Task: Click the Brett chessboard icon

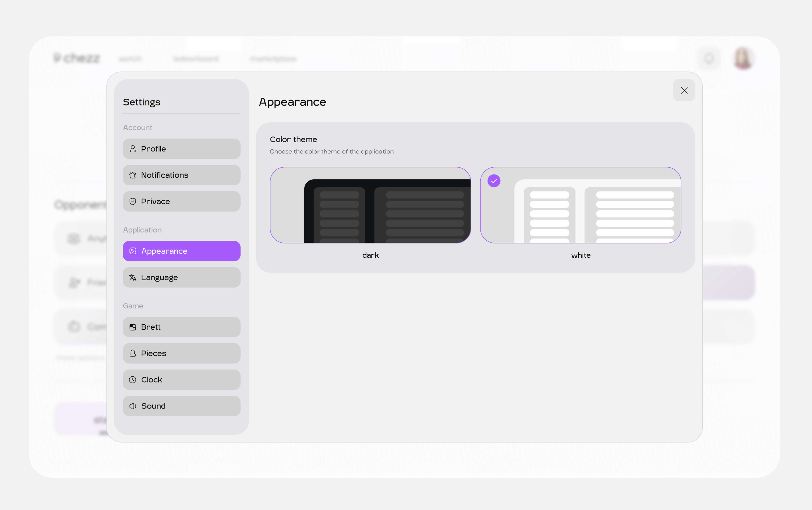Action: tap(132, 327)
